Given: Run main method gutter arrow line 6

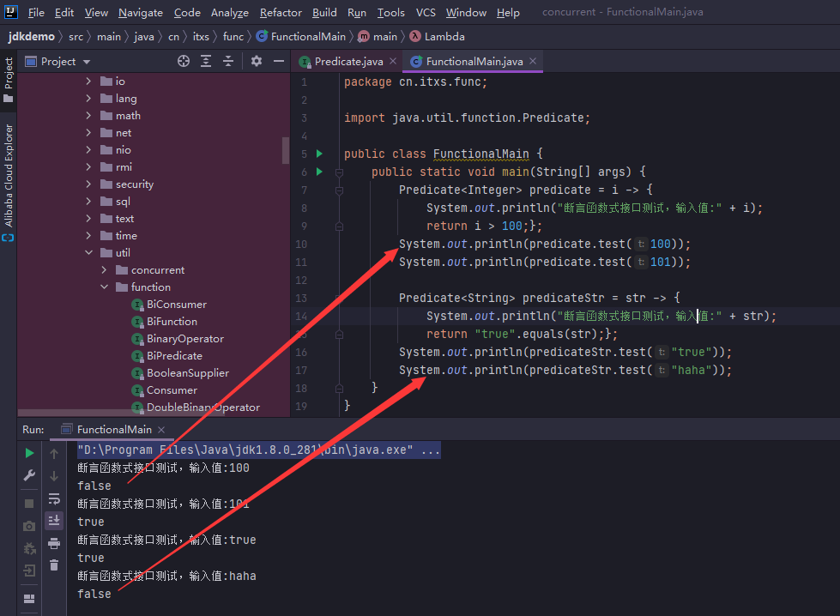Looking at the screenshot, I should coord(320,172).
